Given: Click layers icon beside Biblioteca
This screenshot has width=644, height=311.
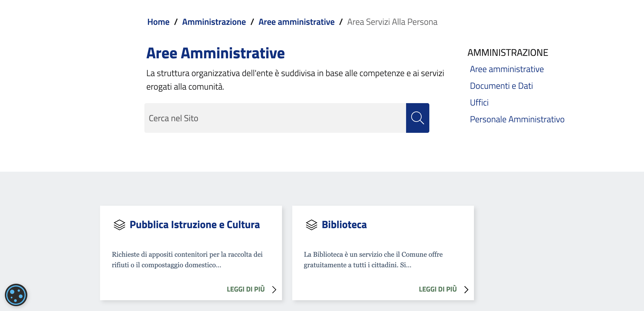Looking at the screenshot, I should (311, 225).
